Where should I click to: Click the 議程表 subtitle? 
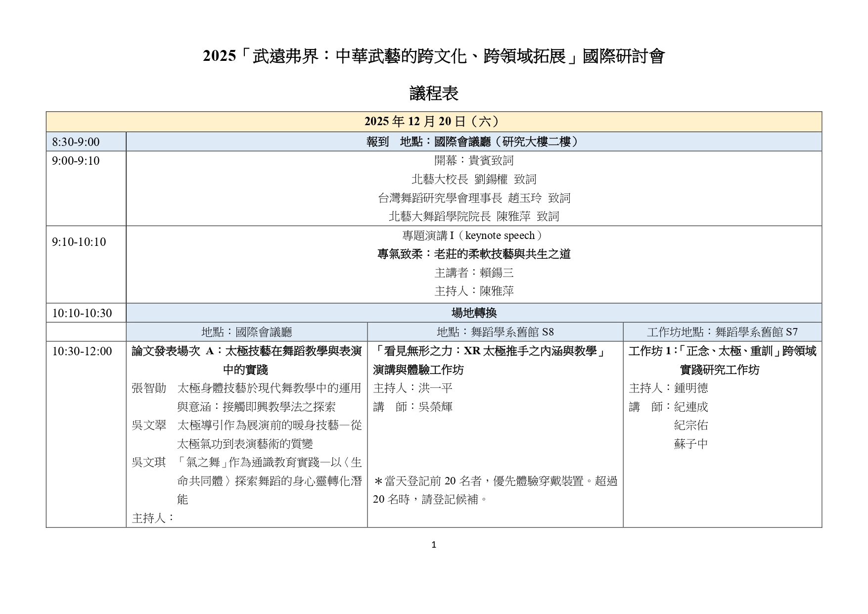[434, 94]
